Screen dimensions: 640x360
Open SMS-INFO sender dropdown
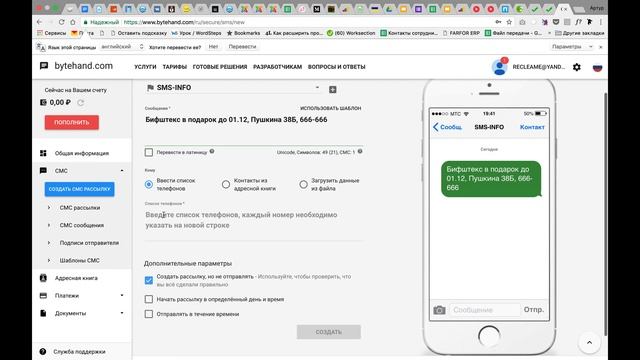[x=233, y=87]
